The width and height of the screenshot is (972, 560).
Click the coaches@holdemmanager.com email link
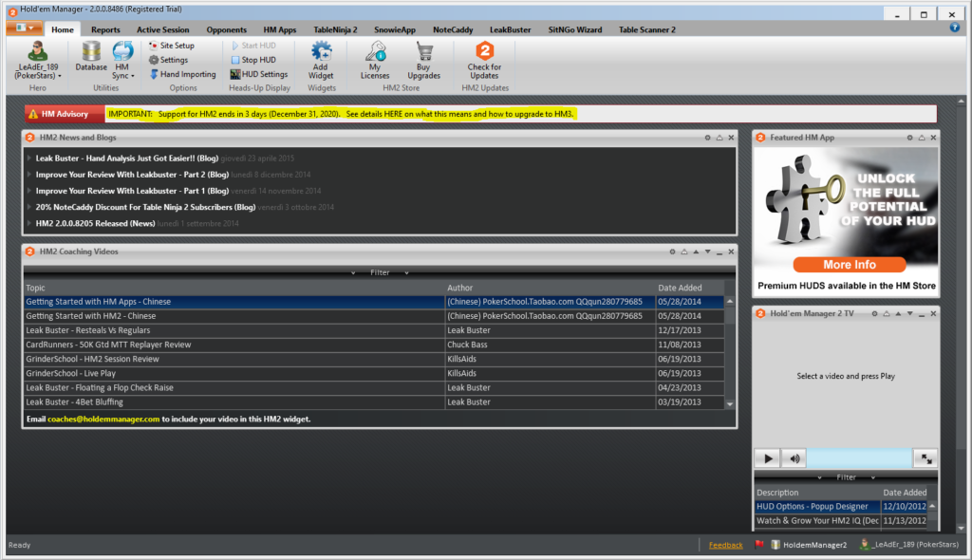click(103, 420)
